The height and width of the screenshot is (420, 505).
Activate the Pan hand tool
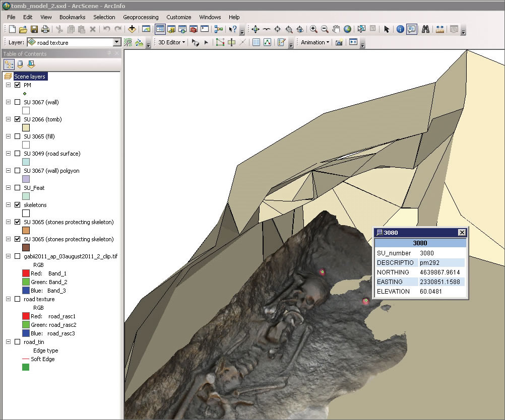(x=336, y=29)
